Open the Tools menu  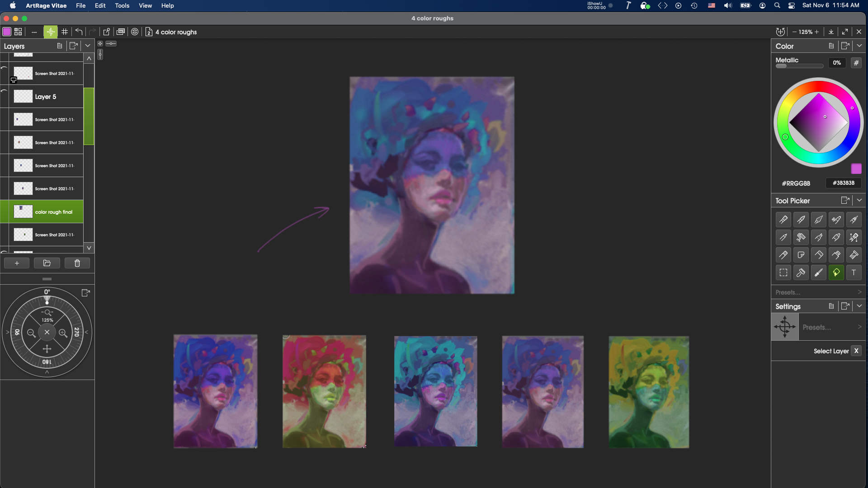(122, 5)
